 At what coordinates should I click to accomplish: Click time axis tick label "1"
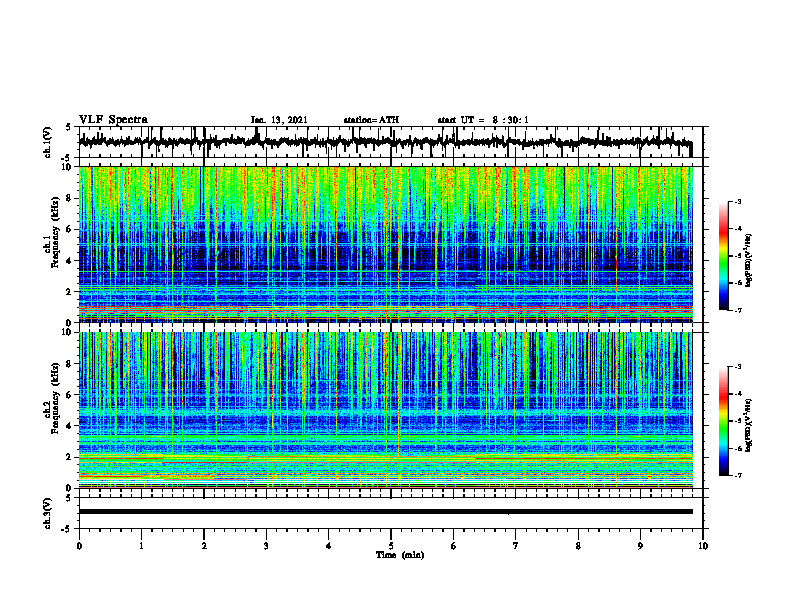(141, 546)
